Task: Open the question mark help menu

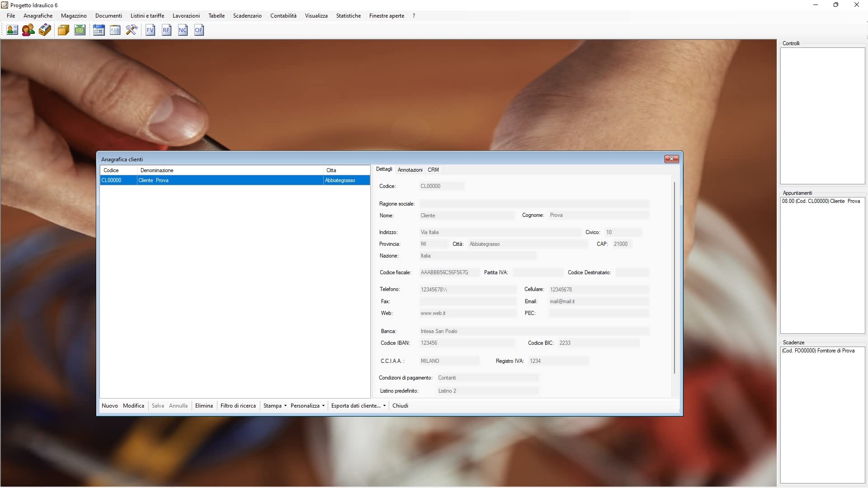Action: (414, 16)
